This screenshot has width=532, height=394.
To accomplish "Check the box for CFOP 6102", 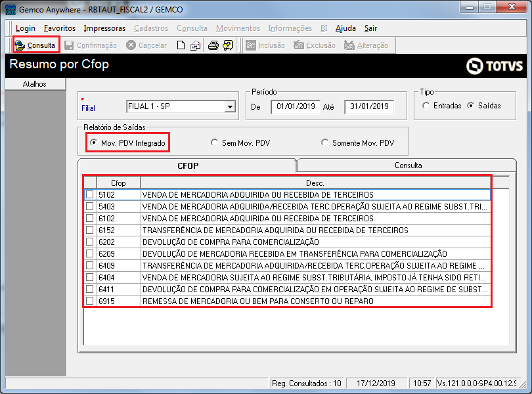I will tap(90, 218).
